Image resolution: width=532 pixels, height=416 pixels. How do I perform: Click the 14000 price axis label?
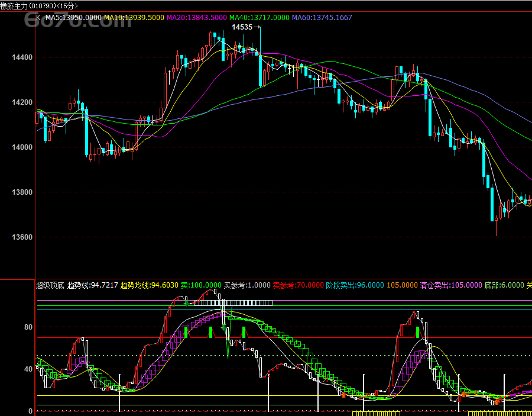pyautogui.click(x=22, y=147)
